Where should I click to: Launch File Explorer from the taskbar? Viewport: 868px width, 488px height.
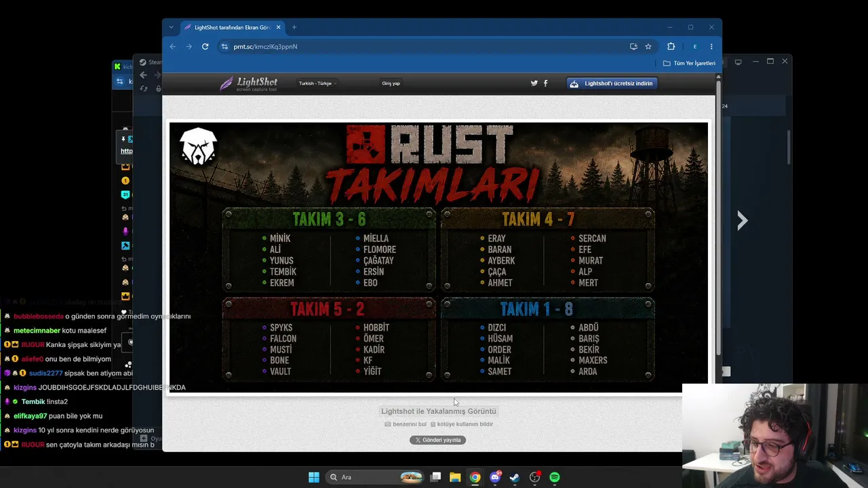click(x=455, y=477)
